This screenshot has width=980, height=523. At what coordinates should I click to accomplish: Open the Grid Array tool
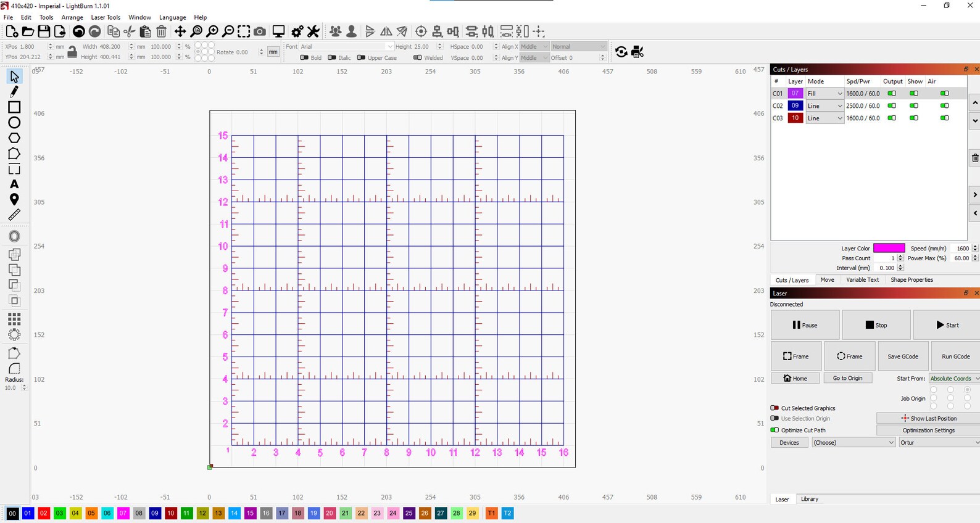click(14, 319)
